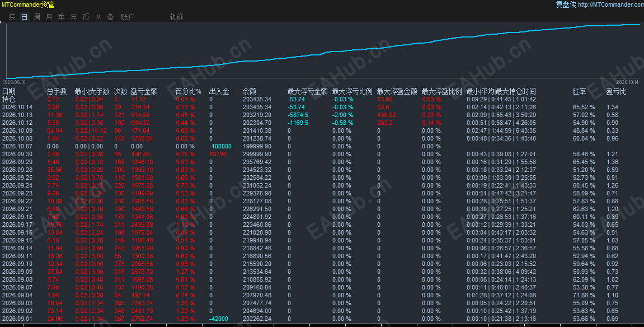Open the MTCommander.com link
Image resolution: width=644 pixels, height=327 pixels.
tap(611, 4)
